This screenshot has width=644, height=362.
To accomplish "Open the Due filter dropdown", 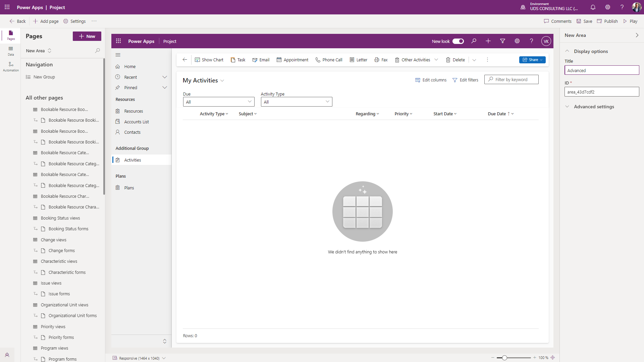I will click(219, 102).
